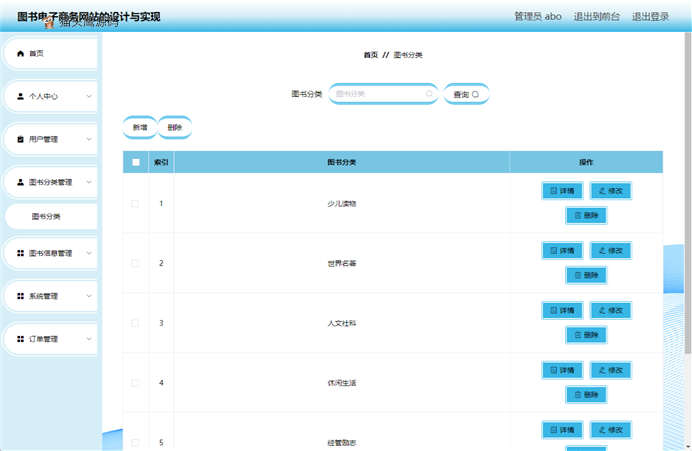The height and width of the screenshot is (451, 692).
Task: Check the box for row 3 人文社科
Action: (x=135, y=323)
